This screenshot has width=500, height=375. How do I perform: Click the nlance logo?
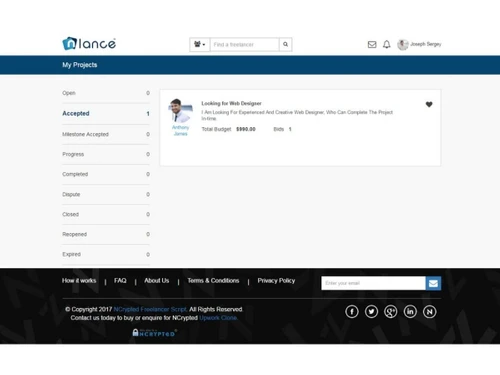click(89, 44)
